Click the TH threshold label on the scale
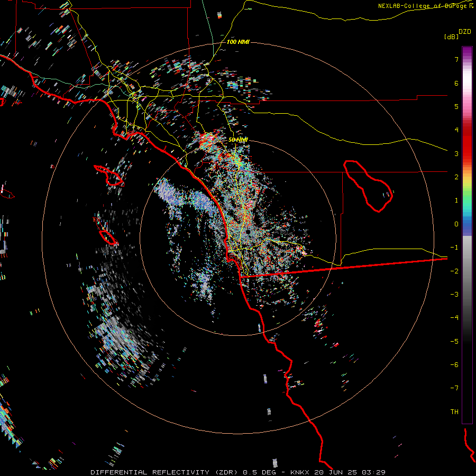476x476 pixels. pos(454,412)
